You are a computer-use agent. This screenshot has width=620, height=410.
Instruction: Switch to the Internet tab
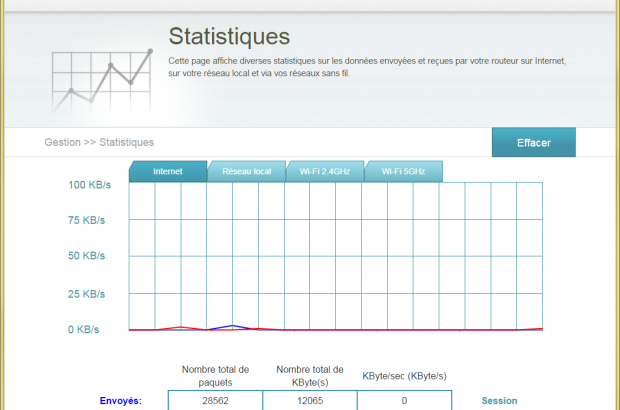tap(167, 172)
